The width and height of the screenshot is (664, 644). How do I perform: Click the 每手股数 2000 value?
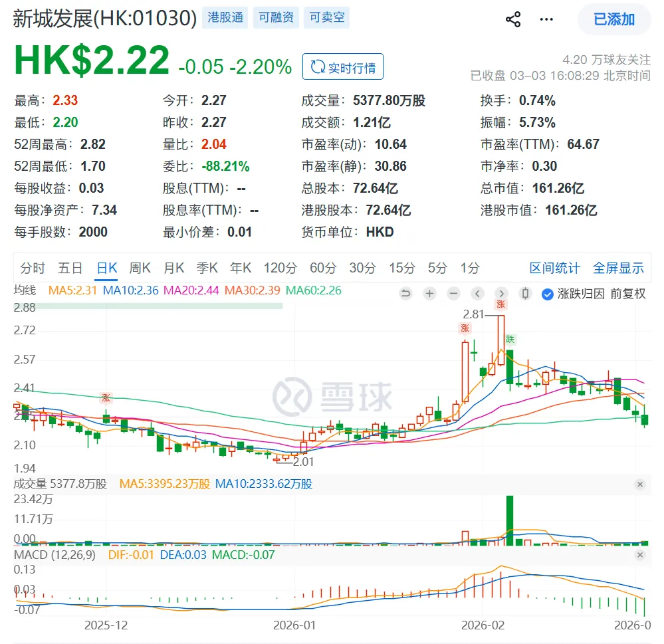pyautogui.click(x=93, y=231)
